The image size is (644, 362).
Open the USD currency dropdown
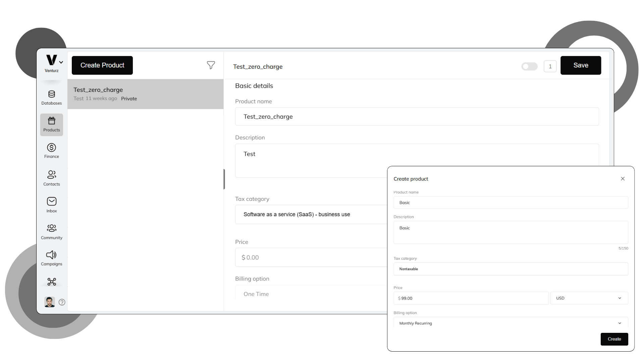tap(589, 298)
